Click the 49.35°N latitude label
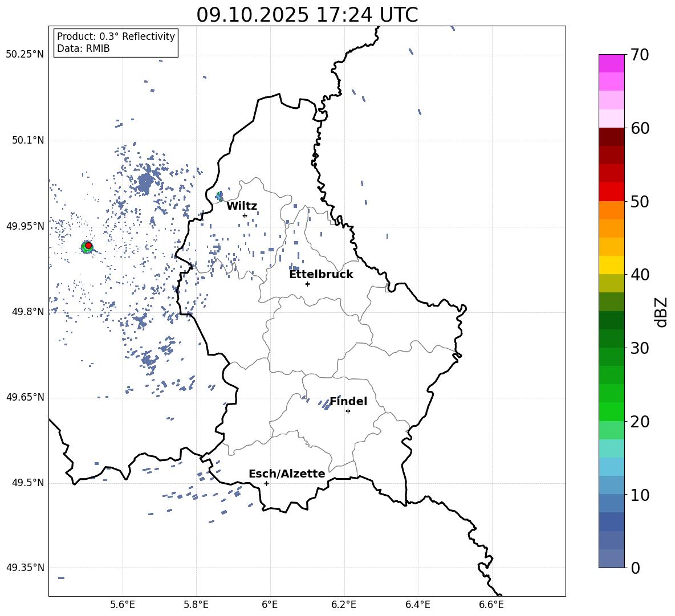 coord(25,568)
